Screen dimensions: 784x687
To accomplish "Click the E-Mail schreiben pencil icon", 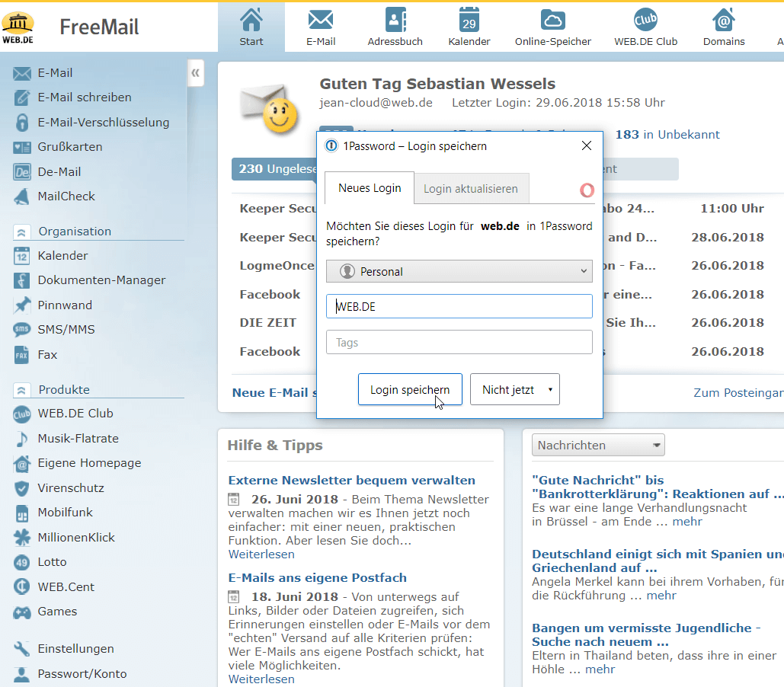I will [x=22, y=97].
